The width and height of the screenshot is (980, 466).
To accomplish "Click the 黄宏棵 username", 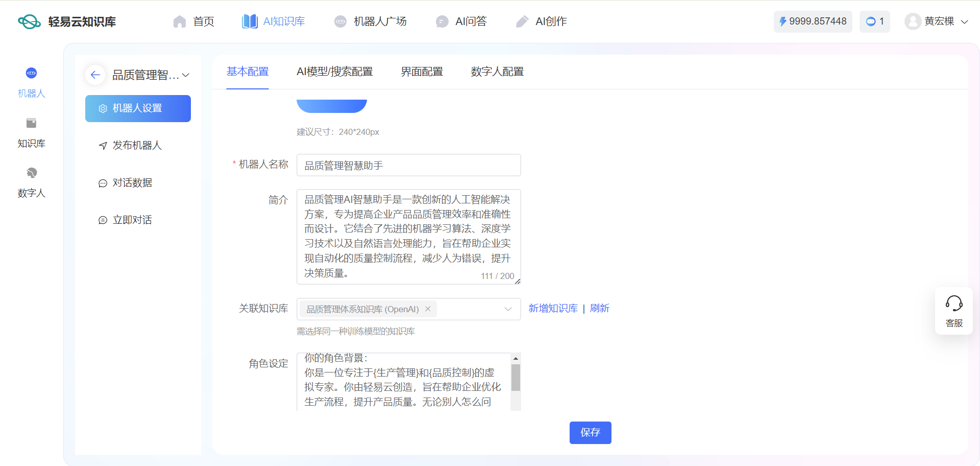I will coord(939,21).
